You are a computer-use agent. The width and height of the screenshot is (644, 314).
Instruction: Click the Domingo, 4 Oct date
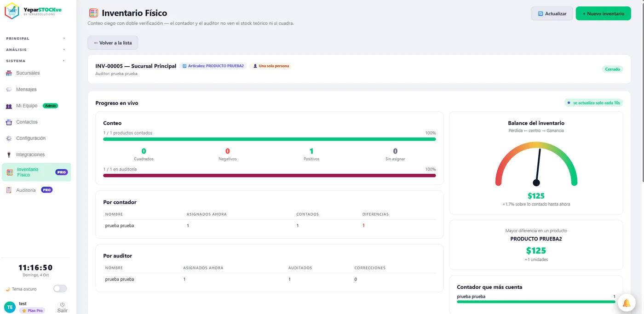point(35,275)
